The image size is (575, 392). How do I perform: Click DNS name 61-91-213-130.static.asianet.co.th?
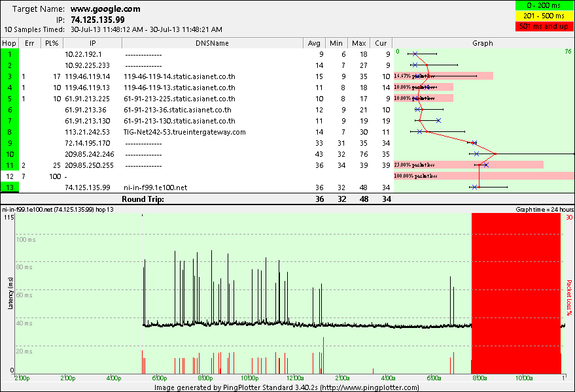pos(179,121)
